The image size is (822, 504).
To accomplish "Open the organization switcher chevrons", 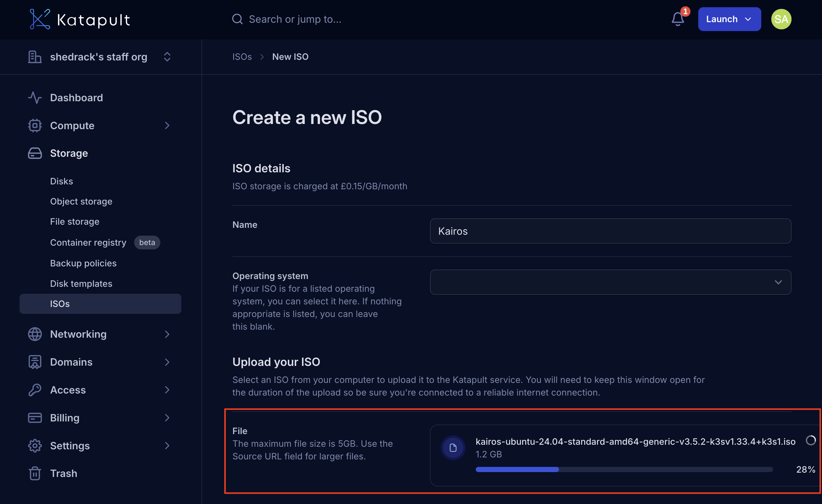I will (x=167, y=57).
